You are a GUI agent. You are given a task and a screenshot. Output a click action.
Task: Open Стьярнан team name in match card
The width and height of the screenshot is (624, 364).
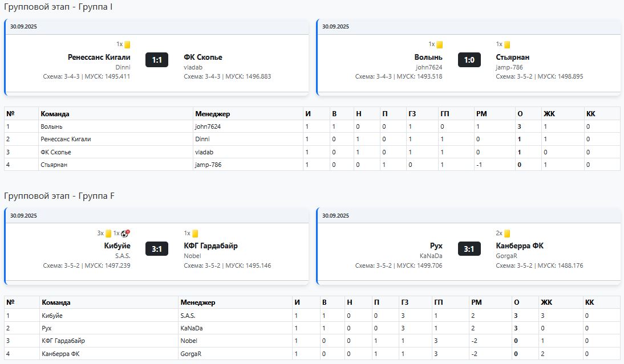tap(512, 58)
